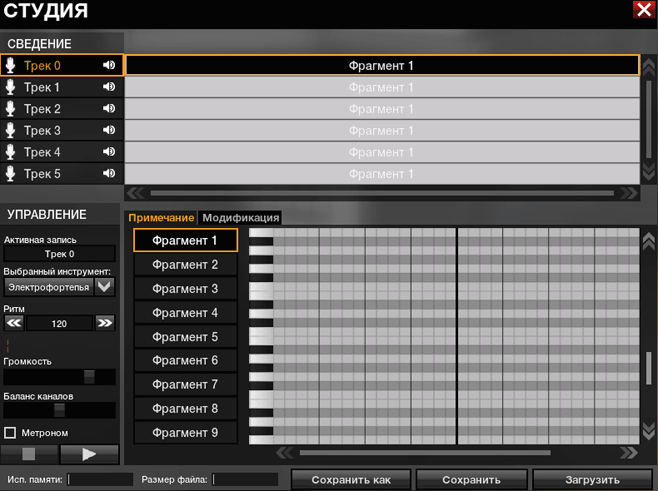Select Фрагмент 4 in fragment list
Image resolution: width=658 pixels, height=491 pixels.
(x=185, y=313)
